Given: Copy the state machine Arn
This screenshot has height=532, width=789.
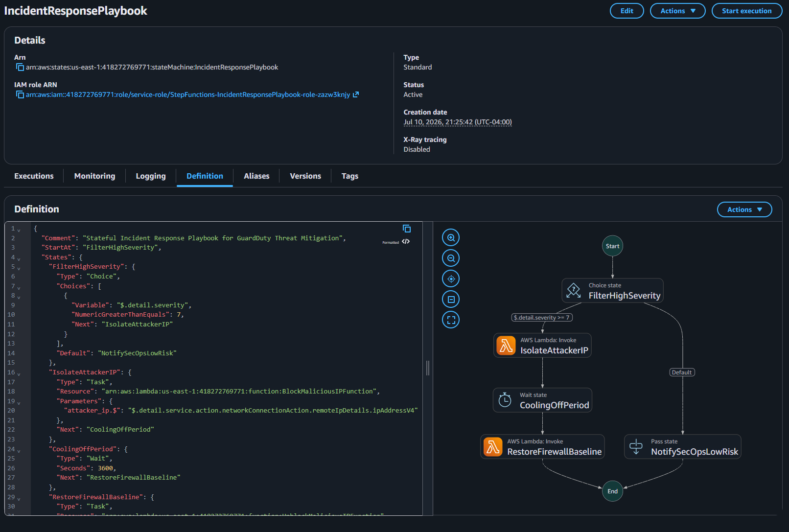Looking at the screenshot, I should point(20,67).
